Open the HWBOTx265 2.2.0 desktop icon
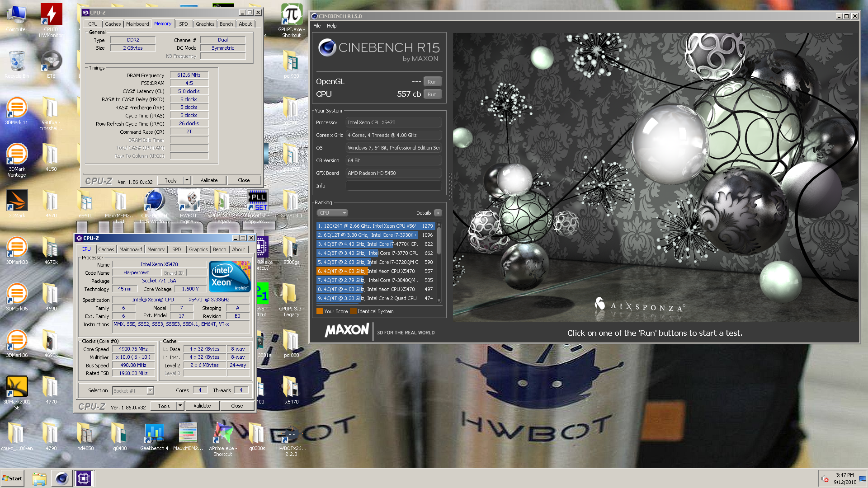 tap(292, 440)
